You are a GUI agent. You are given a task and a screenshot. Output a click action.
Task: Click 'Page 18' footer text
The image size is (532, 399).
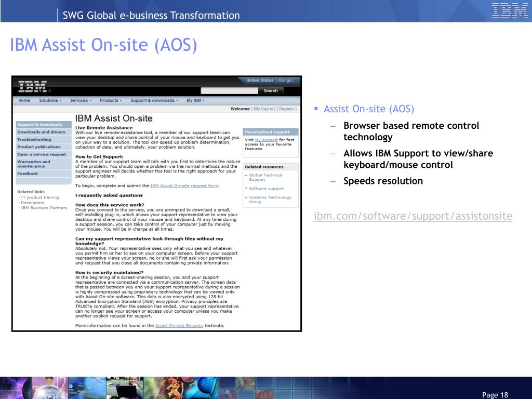(495, 395)
